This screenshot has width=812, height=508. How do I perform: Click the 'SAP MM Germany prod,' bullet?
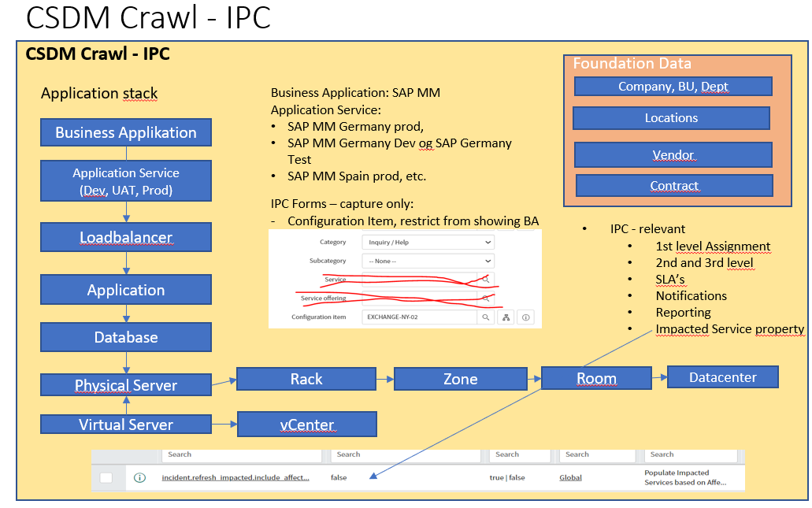[356, 127]
